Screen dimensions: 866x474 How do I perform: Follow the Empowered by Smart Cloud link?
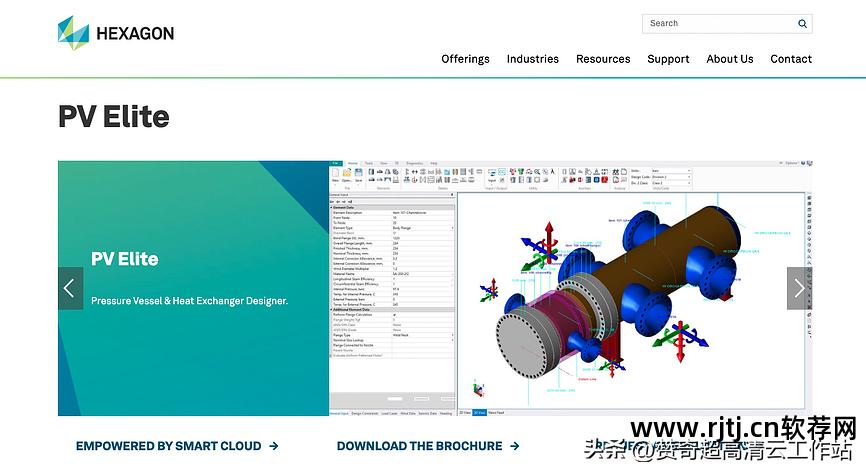point(177,446)
